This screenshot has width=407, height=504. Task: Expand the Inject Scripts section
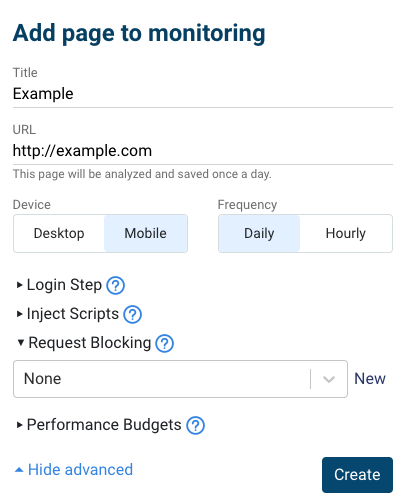(68, 314)
